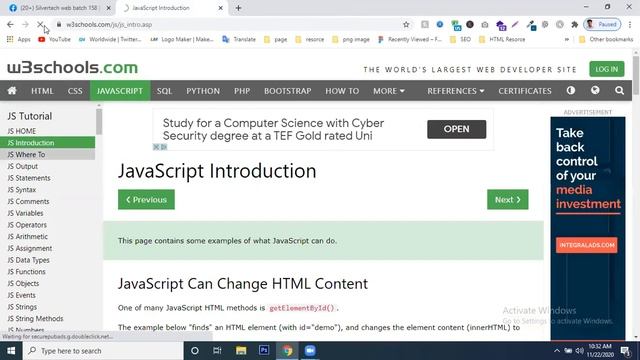Click the w3schools home icon
Image resolution: width=640 pixels, height=360 pixels.
click(x=12, y=91)
